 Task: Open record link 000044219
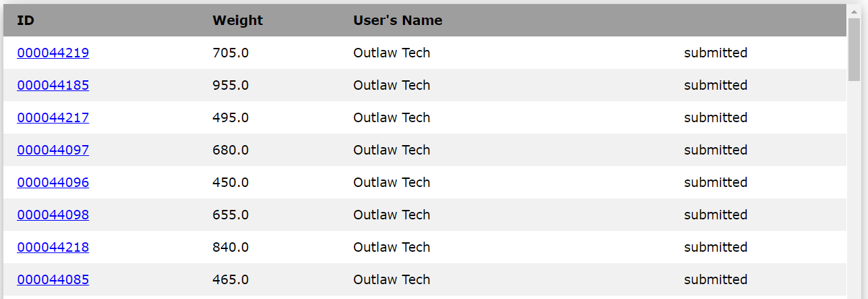pos(53,53)
